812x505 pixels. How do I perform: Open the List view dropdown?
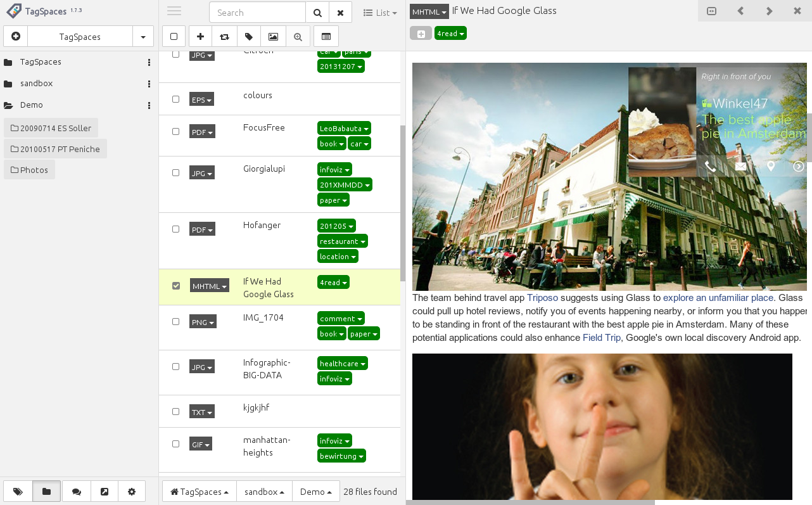[x=381, y=13]
